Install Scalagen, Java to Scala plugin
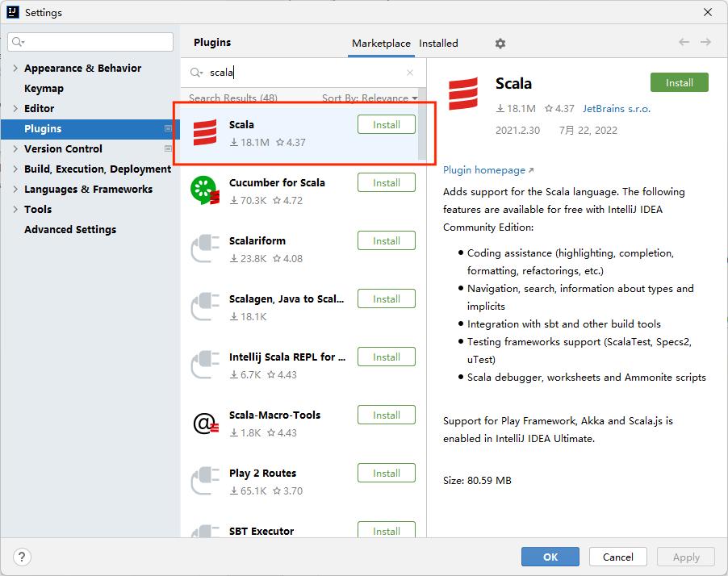 387,298
